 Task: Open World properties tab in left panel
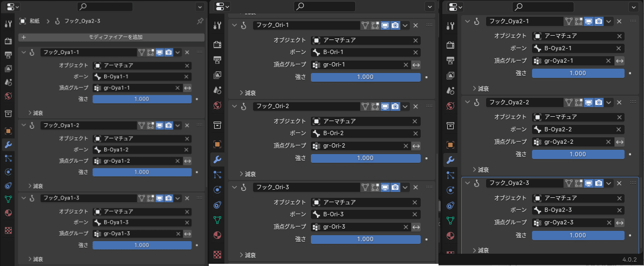click(8, 96)
